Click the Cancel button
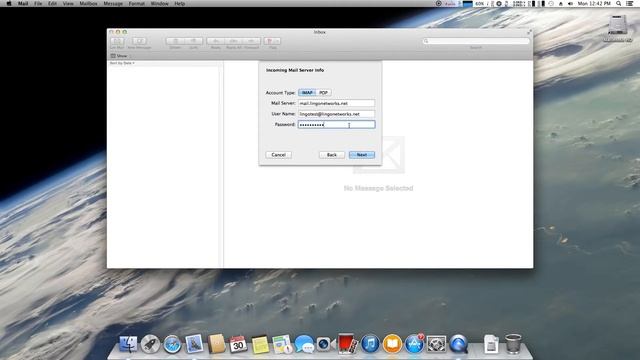 pyautogui.click(x=278, y=155)
